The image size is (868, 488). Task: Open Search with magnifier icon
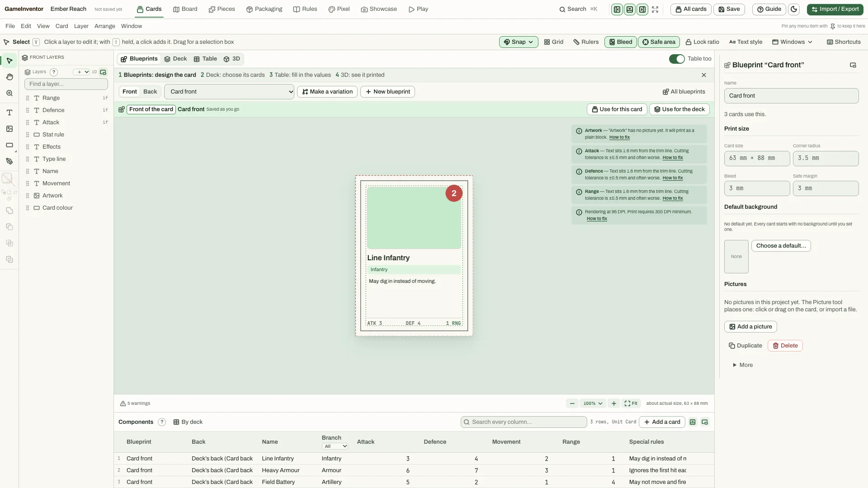578,9
